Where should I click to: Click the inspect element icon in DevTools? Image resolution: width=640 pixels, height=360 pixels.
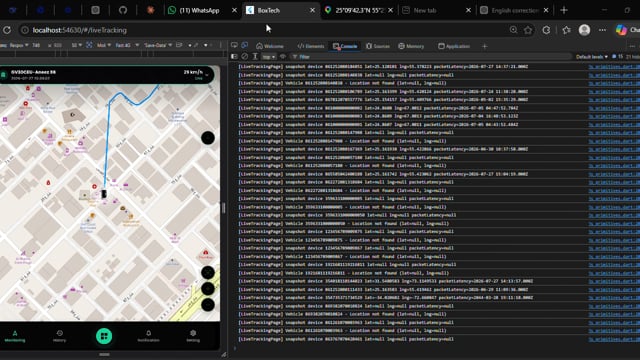pos(234,46)
